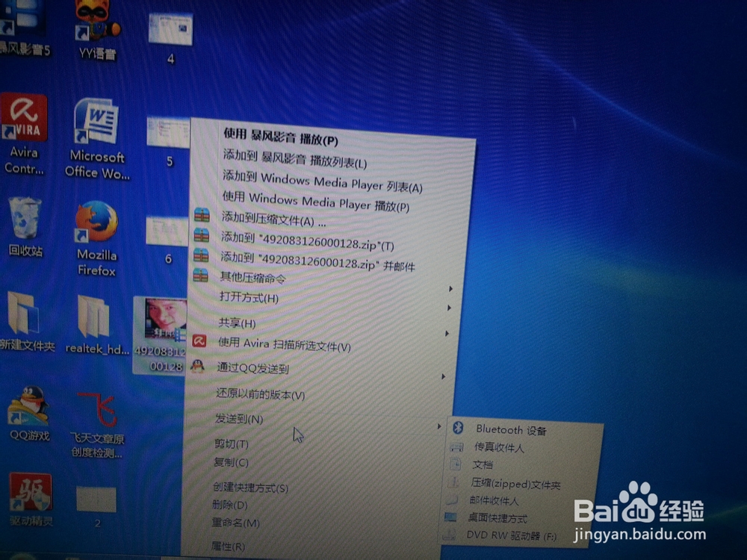Expand arrow of 通过QQ发送到
This screenshot has width=747, height=560.
(x=443, y=376)
